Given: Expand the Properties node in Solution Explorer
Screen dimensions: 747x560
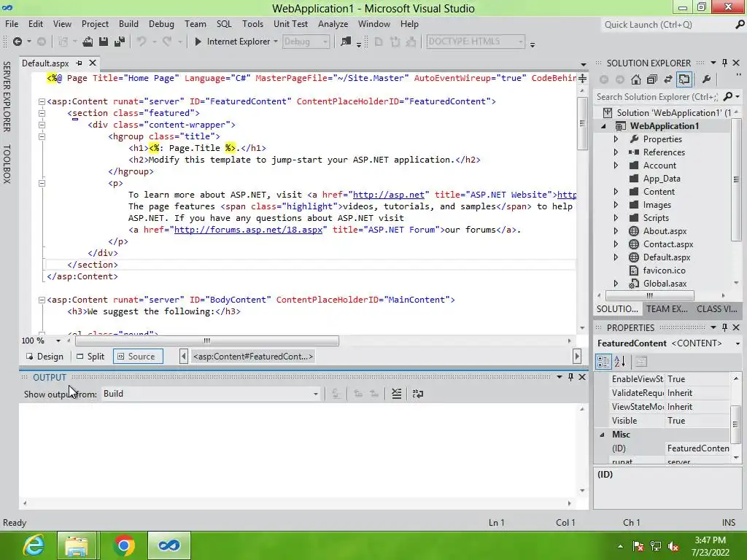Looking at the screenshot, I should (x=616, y=139).
